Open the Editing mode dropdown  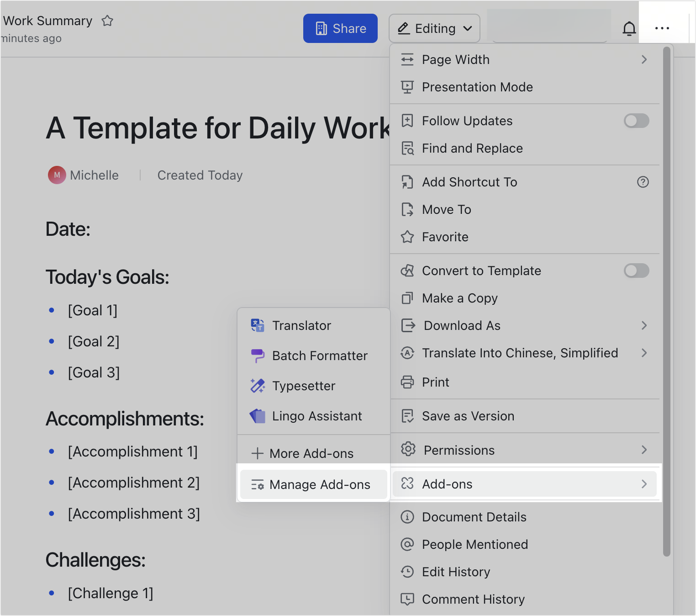[x=434, y=28]
